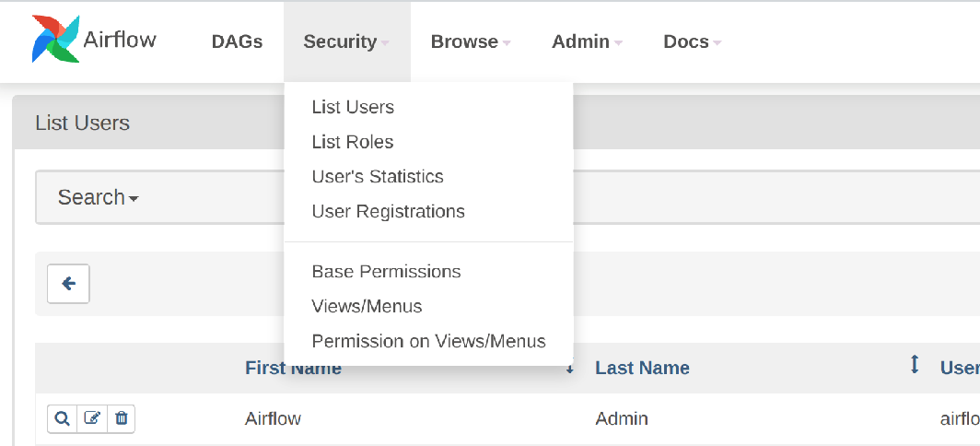Sort by the Last Name sort arrows
Image resolution: width=980 pixels, height=446 pixels.
point(914,365)
